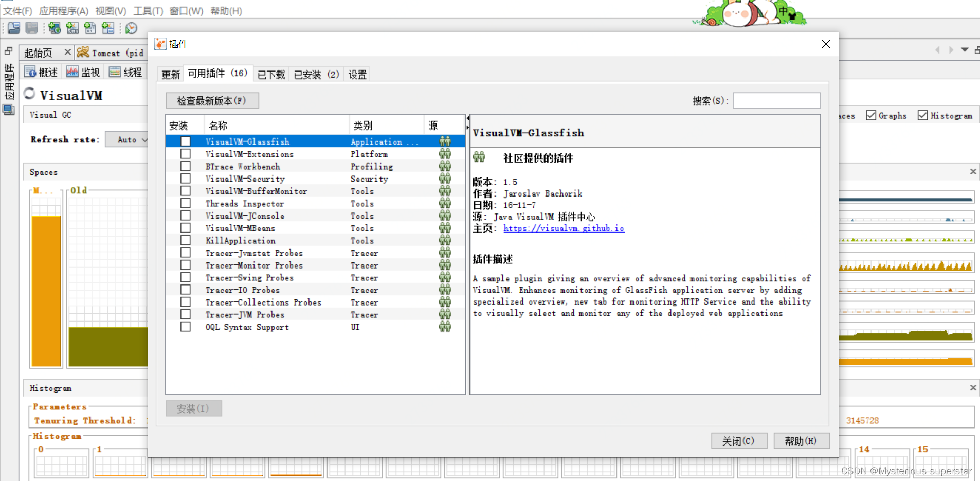Sort plugins by the 名称 column header
The image size is (980, 481).
[277, 126]
